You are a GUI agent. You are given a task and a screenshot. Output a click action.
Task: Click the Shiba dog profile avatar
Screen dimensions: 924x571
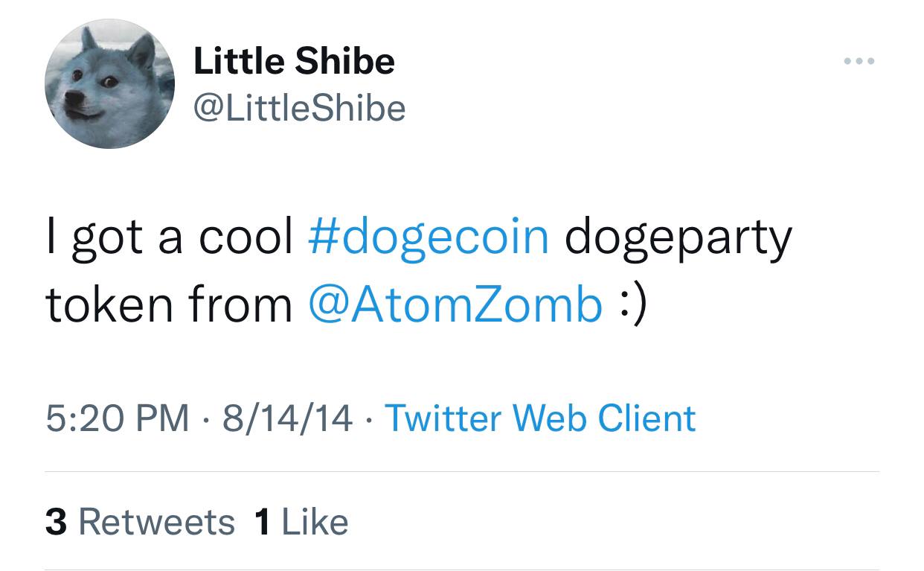click(109, 83)
